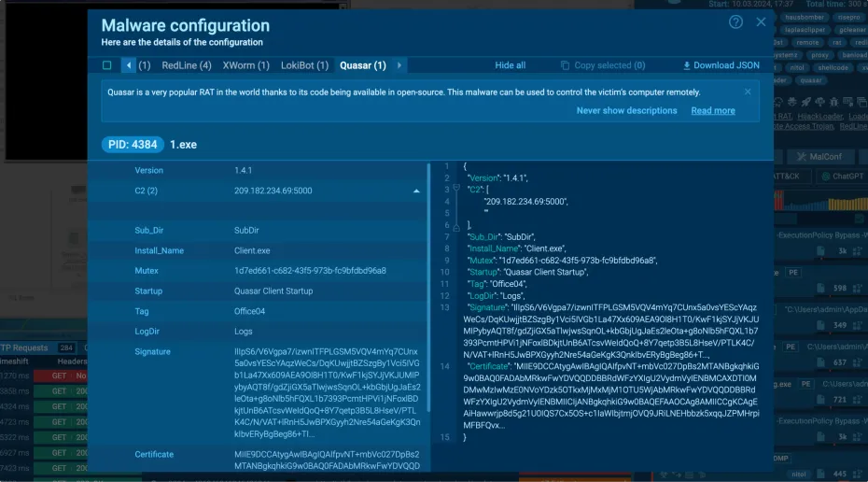Click JSON line number 13
868x482 pixels.
click(x=444, y=307)
